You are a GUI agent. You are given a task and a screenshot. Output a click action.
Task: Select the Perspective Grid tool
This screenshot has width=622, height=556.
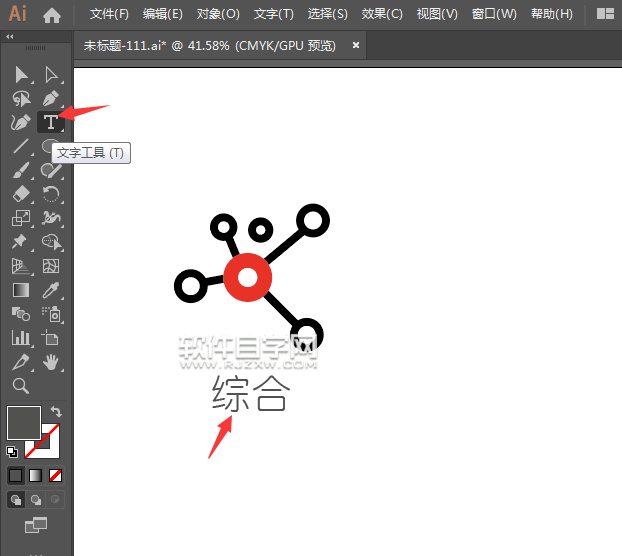coord(21,266)
